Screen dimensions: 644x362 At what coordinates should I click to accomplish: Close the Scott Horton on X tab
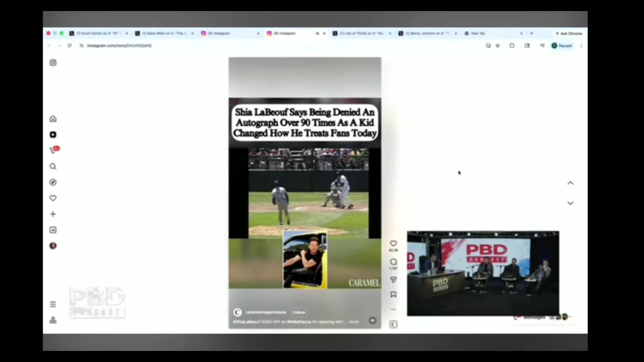click(126, 33)
